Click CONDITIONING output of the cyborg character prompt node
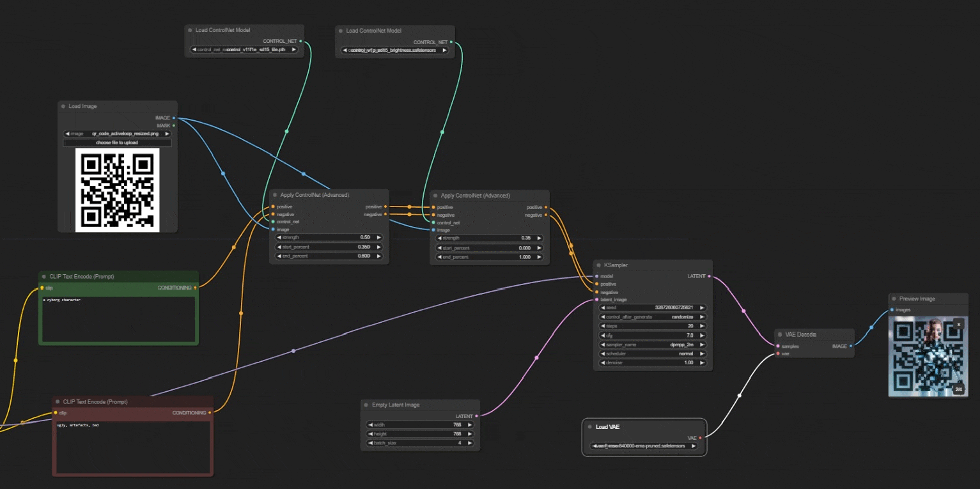This screenshot has width=980, height=489. click(195, 288)
